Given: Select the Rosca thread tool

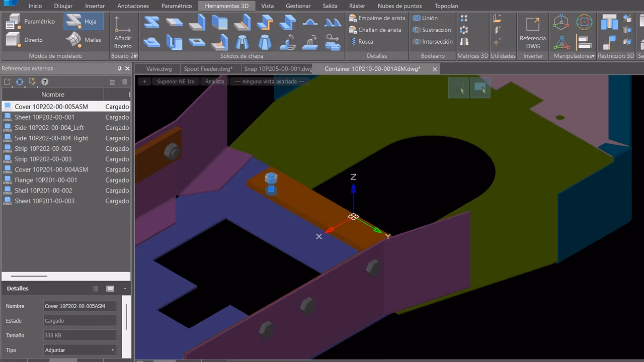Looking at the screenshot, I should [361, 42].
